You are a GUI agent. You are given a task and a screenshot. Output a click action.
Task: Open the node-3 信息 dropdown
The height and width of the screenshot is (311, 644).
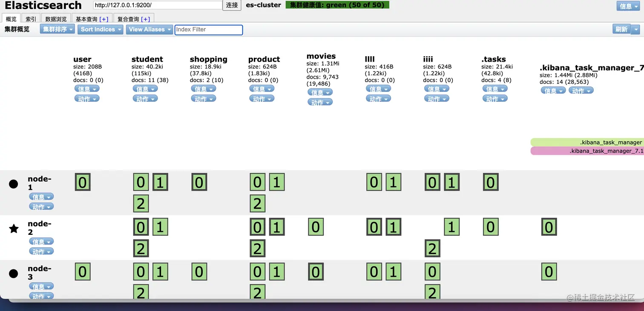coord(41,286)
